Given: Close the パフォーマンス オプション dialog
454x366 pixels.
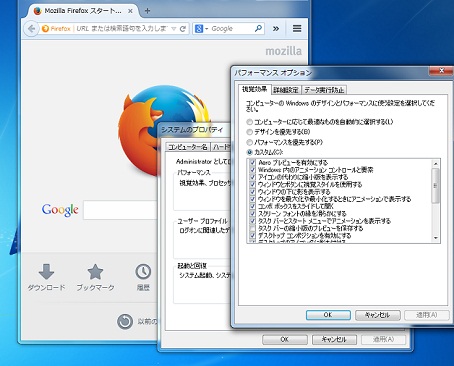Looking at the screenshot, I should pyautogui.click(x=441, y=71).
